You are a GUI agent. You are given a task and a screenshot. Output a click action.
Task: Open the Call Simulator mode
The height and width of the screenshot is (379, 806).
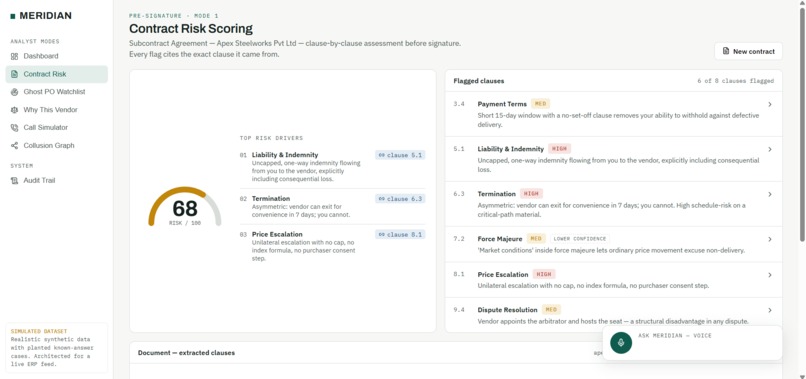pyautogui.click(x=57, y=128)
